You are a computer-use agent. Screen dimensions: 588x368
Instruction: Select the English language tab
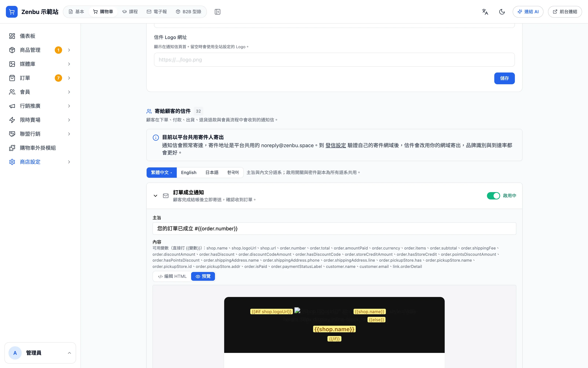tap(189, 173)
